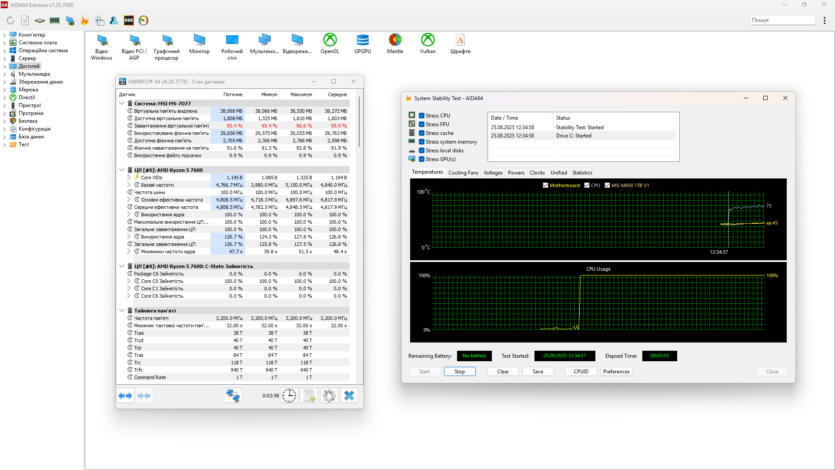Toggle Stress system memory checkbox
This screenshot has width=835, height=470.
tap(422, 142)
